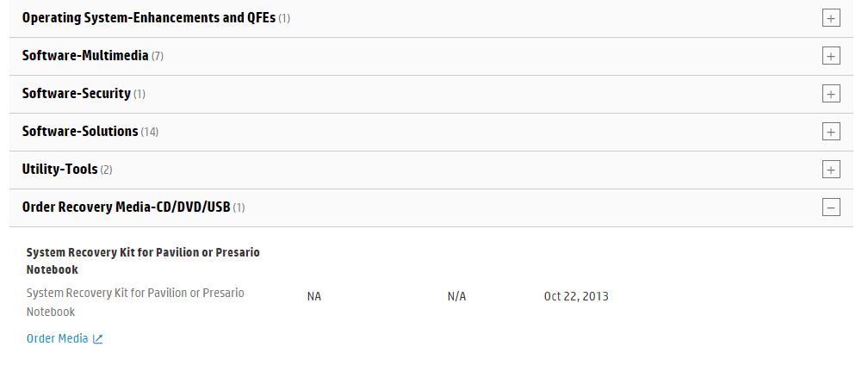Viewport: 868px width, 365px height.
Task: Expand Operating System-Enhancements and QFEs plus icon
Action: 831,18
